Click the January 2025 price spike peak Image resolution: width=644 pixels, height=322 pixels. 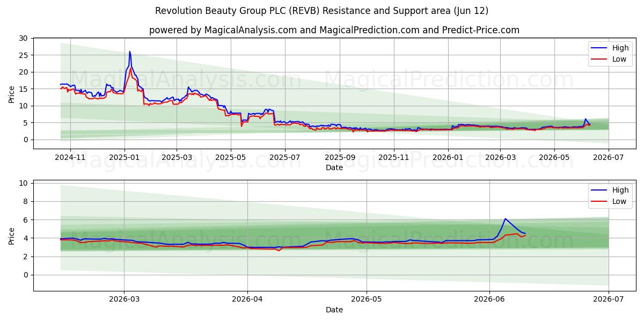129,52
